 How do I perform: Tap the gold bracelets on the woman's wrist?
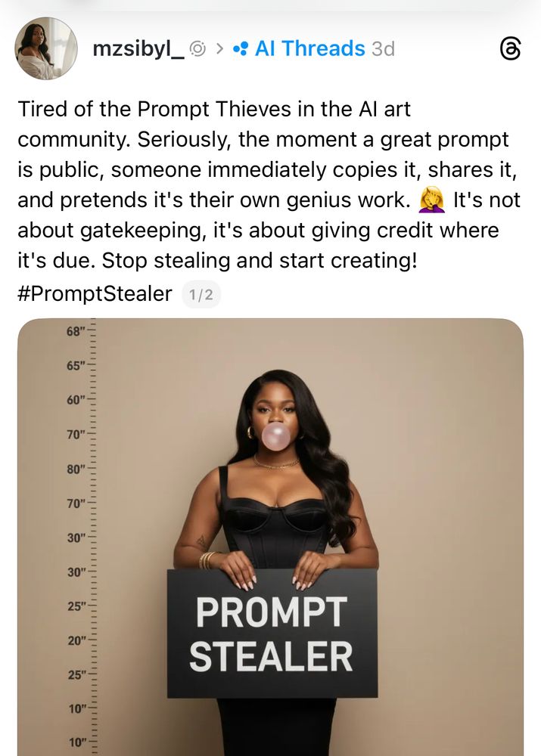coord(207,560)
